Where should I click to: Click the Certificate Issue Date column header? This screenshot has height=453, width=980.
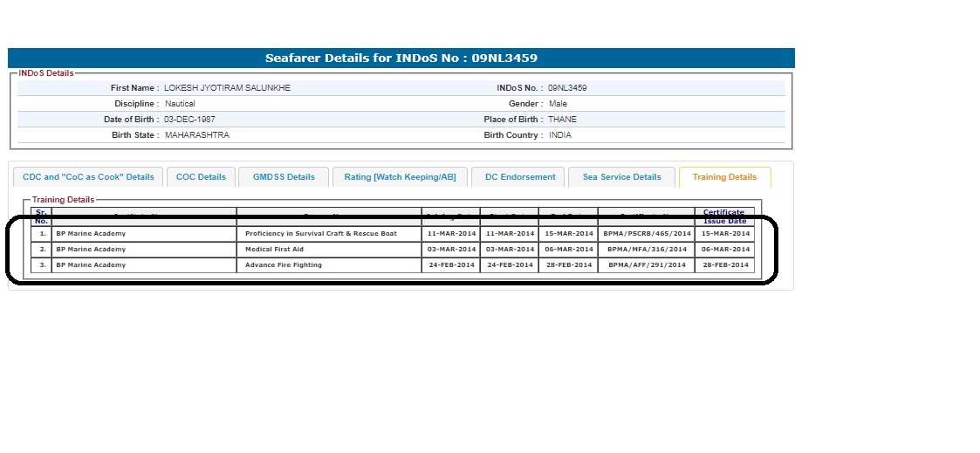tap(724, 216)
